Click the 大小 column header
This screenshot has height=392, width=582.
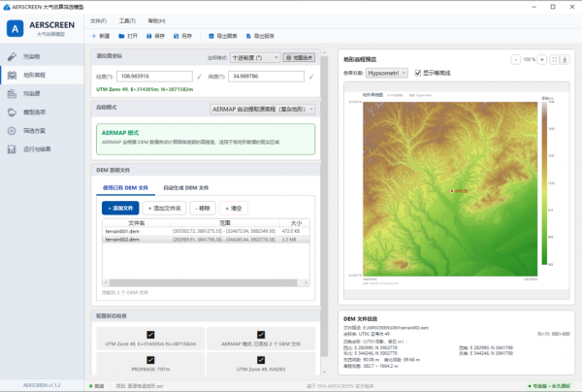coord(296,223)
